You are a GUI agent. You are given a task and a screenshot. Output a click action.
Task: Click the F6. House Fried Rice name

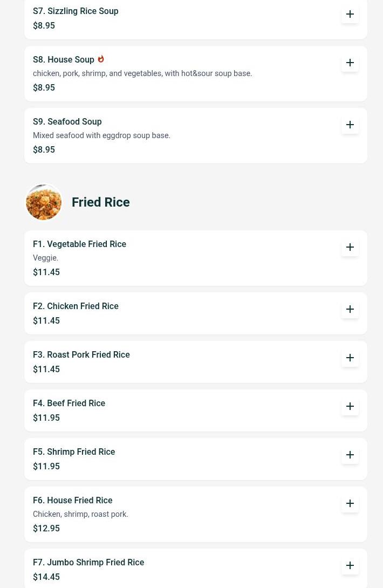pos(73,501)
